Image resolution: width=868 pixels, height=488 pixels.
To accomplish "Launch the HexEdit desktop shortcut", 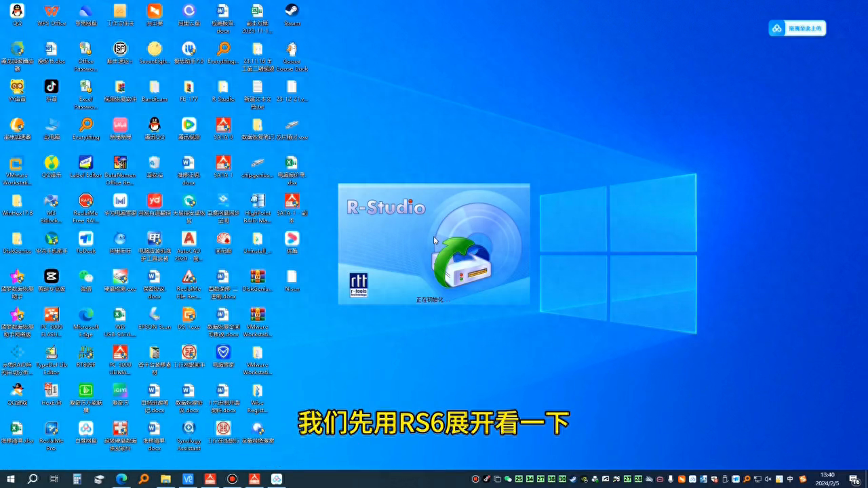I will coord(52,391).
